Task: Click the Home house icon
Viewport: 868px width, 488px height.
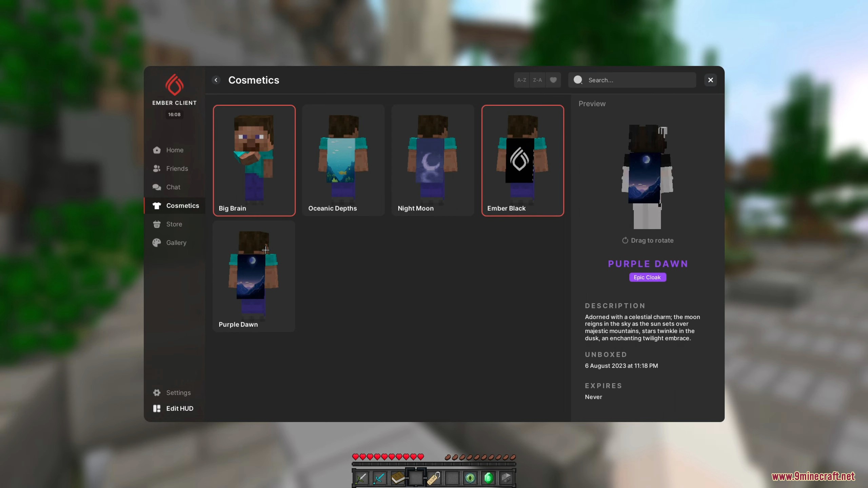Action: pos(157,150)
